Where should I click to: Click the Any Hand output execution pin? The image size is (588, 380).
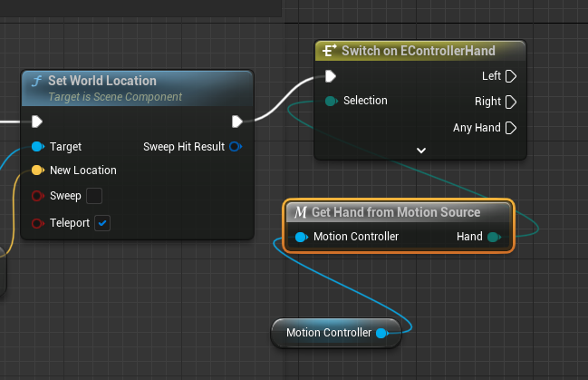coord(511,128)
